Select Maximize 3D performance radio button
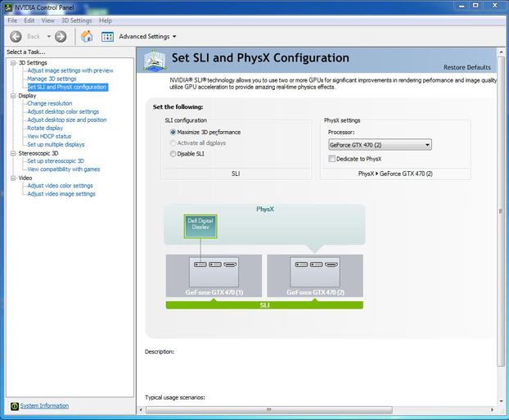This screenshot has width=509, height=420. pyautogui.click(x=173, y=132)
